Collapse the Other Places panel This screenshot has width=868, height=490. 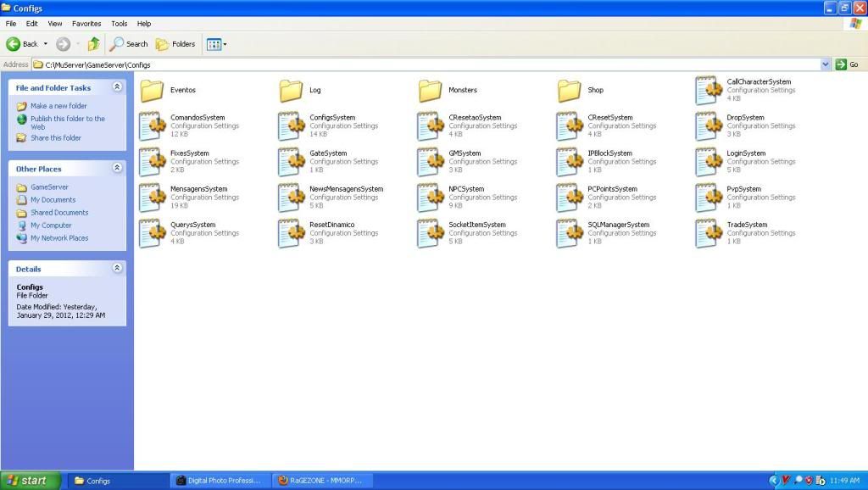click(x=117, y=169)
